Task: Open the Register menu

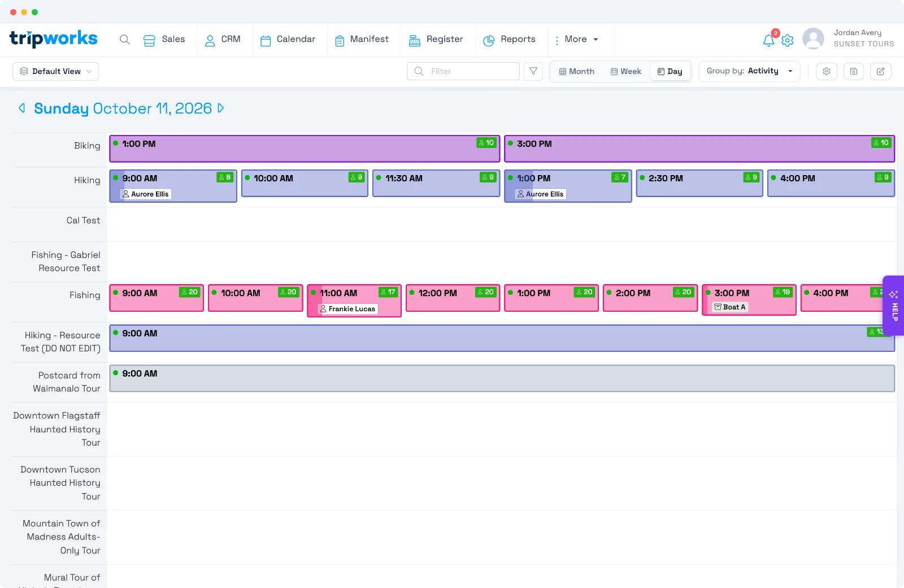Action: [x=436, y=40]
